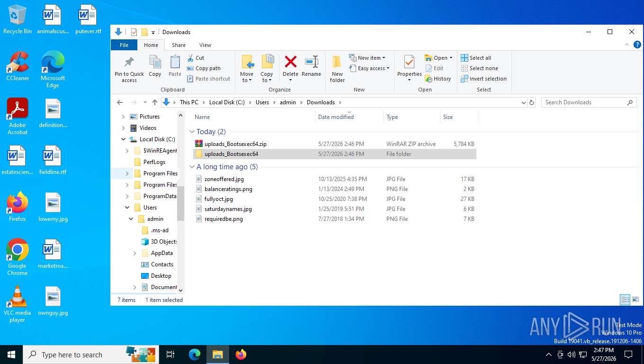Click the Rename icon
Screen dimensions: 644x364
pyautogui.click(x=311, y=62)
